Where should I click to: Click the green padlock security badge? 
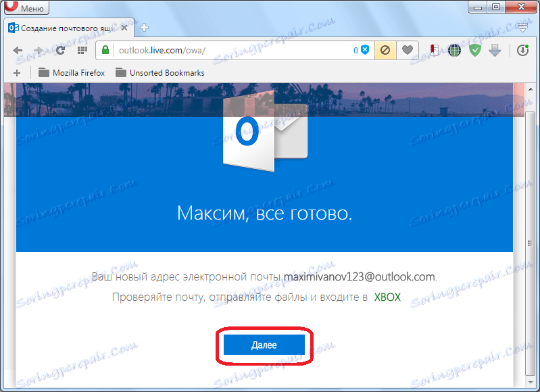tap(105, 50)
